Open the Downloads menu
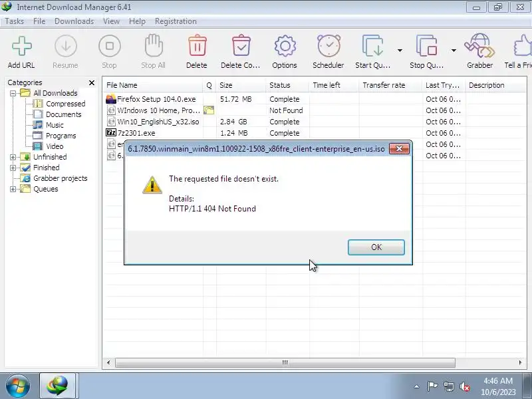The height and width of the screenshot is (399, 532). (x=74, y=21)
